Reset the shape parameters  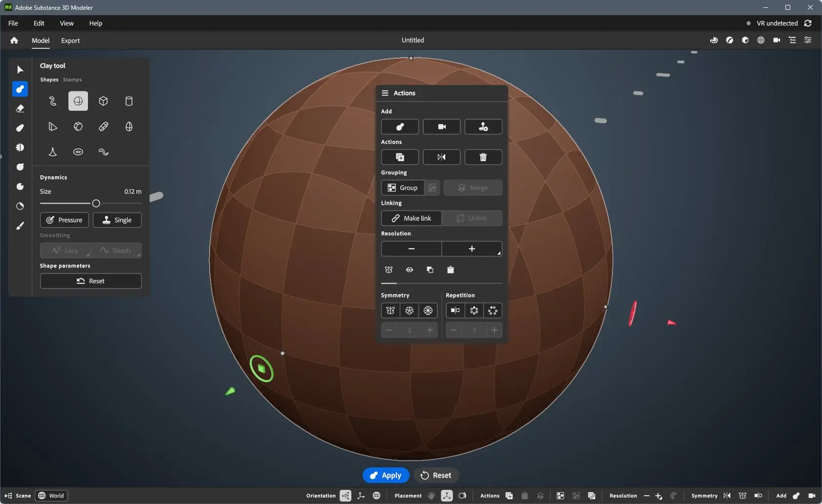[90, 281]
